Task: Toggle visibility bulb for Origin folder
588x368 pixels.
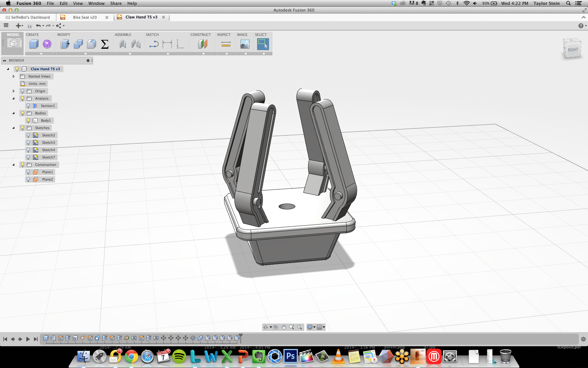Action: pos(22,91)
